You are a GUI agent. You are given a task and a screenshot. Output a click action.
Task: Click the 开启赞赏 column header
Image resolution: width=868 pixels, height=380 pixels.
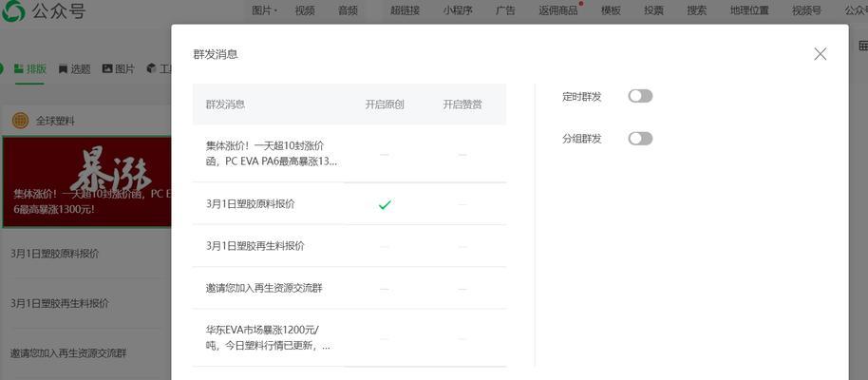coord(462,104)
